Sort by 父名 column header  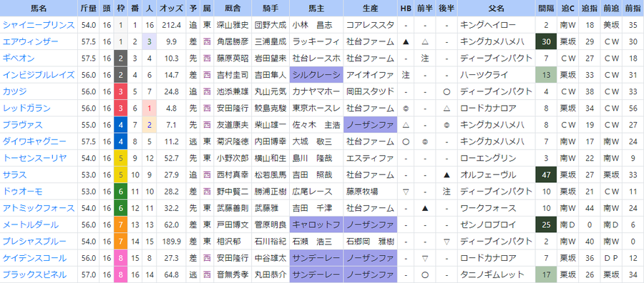(497, 8)
